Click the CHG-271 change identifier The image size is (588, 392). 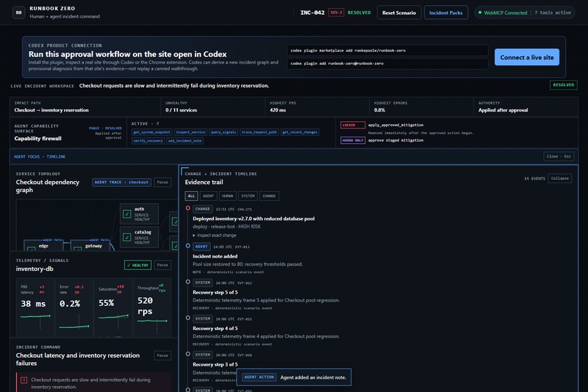coord(244,210)
